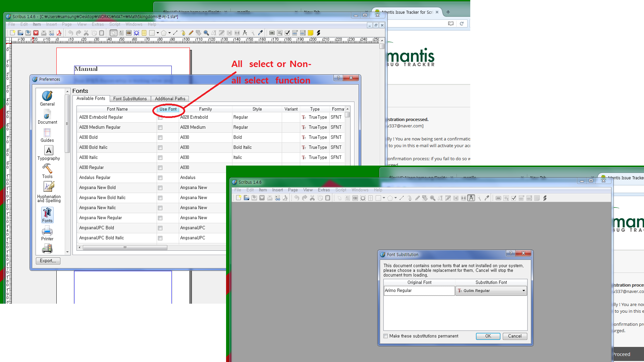Select the Eye Dropper tool

260,33
